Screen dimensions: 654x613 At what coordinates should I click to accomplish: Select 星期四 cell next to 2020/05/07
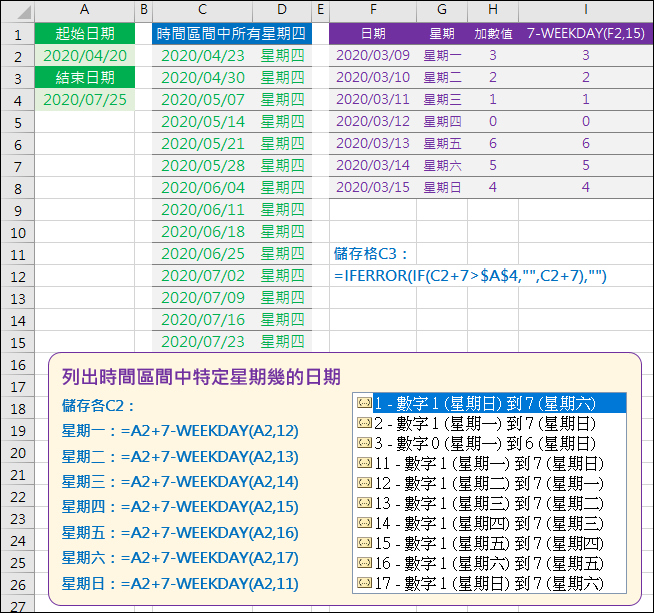pos(282,100)
